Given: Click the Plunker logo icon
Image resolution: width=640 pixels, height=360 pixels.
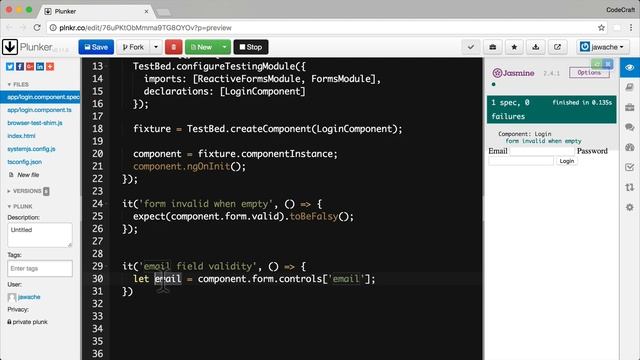Looking at the screenshot, I should 10,47.
